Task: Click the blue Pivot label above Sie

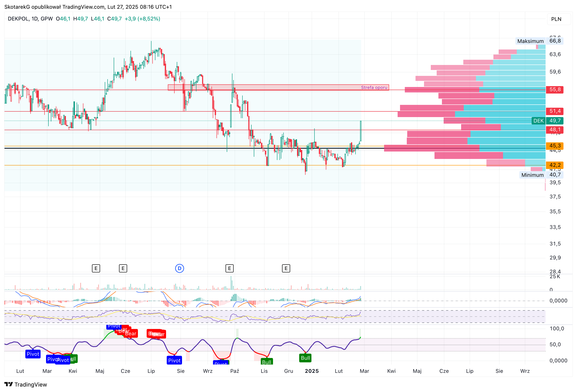Action: coord(174,360)
